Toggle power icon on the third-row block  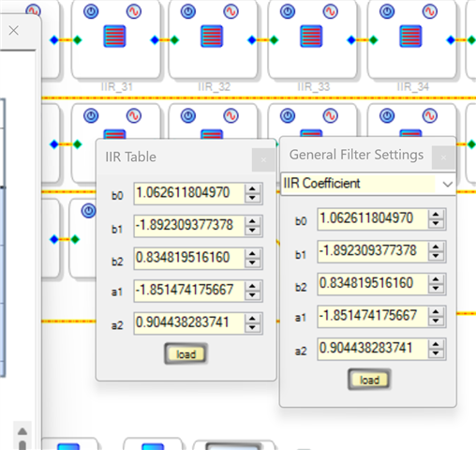pos(89,211)
